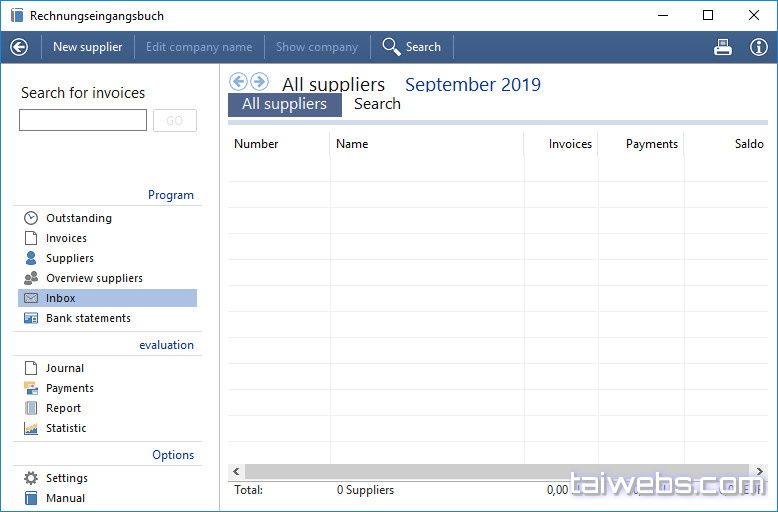The height and width of the screenshot is (512, 778).
Task: Select Inbox in the sidebar
Action: tap(60, 298)
